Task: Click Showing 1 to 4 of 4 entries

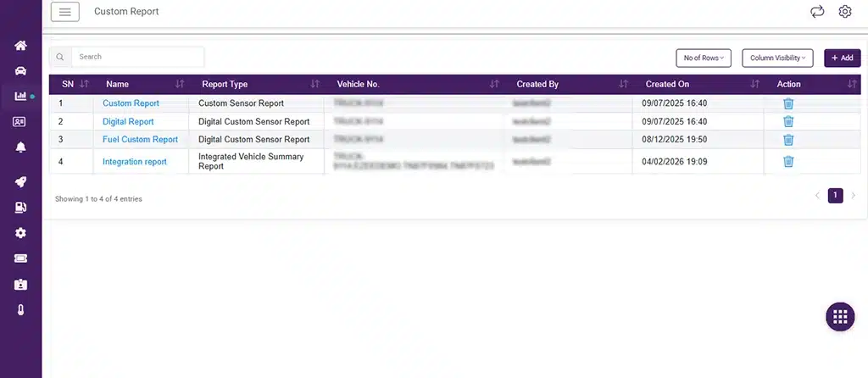Action: tap(98, 198)
